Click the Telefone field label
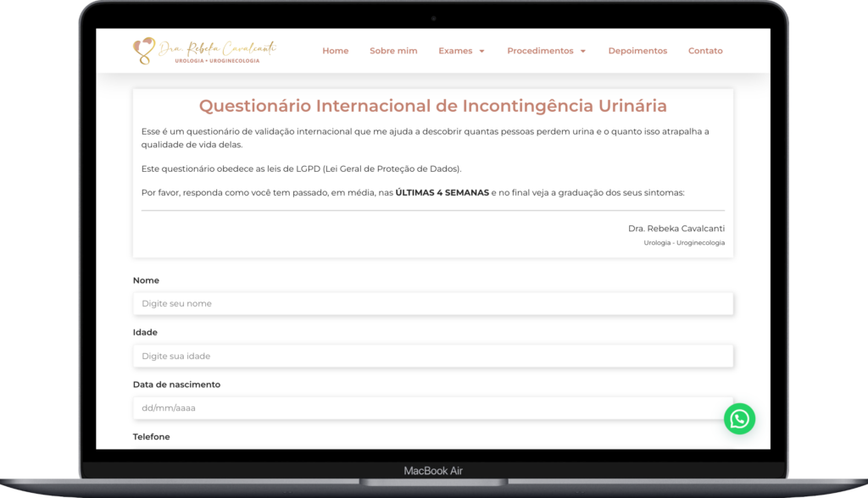868x498 pixels. (x=151, y=436)
